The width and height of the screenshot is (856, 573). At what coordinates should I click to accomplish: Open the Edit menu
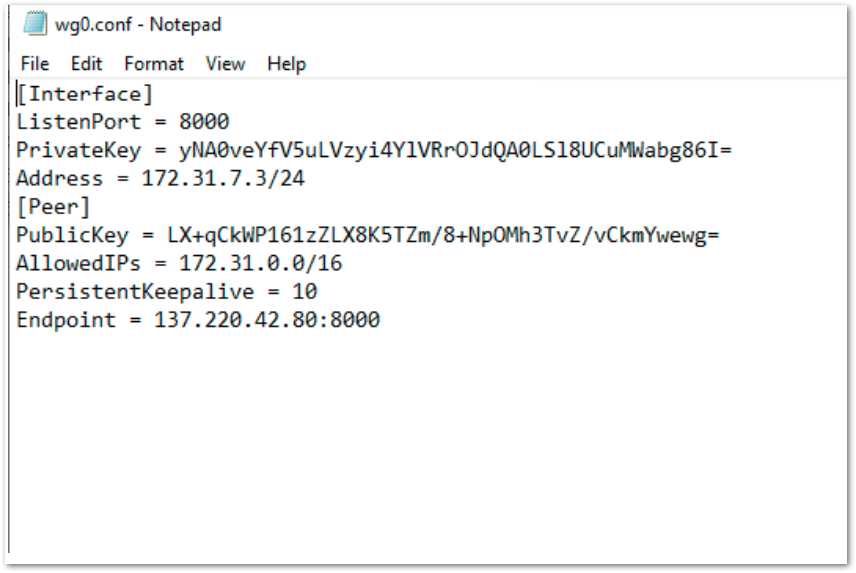click(86, 64)
